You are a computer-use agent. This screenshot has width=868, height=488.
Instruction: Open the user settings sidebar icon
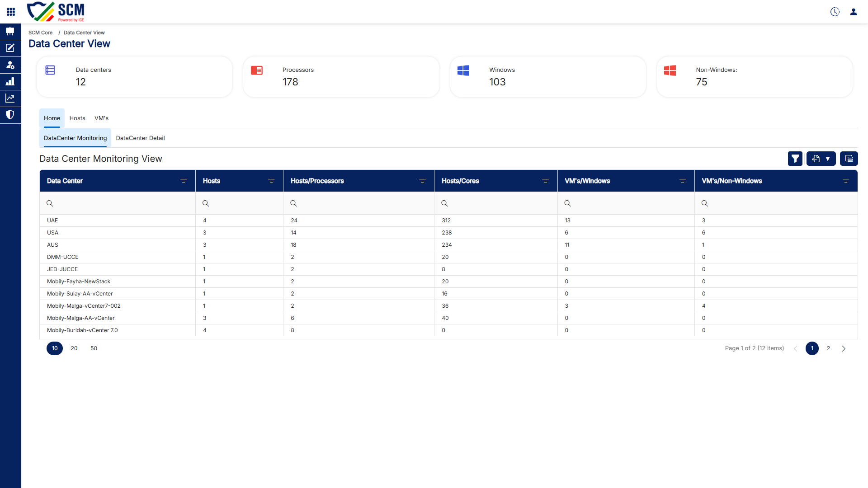pos(10,65)
